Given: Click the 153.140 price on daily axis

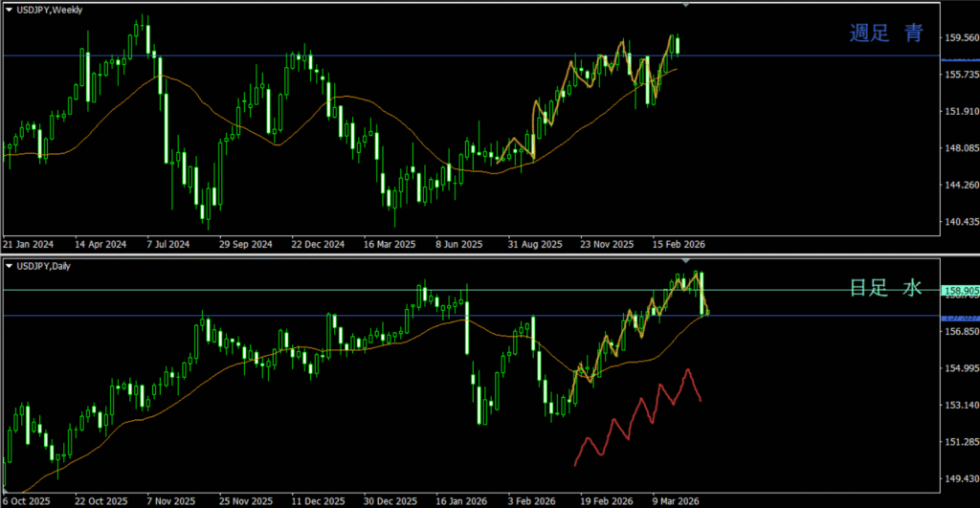Looking at the screenshot, I should click(960, 406).
